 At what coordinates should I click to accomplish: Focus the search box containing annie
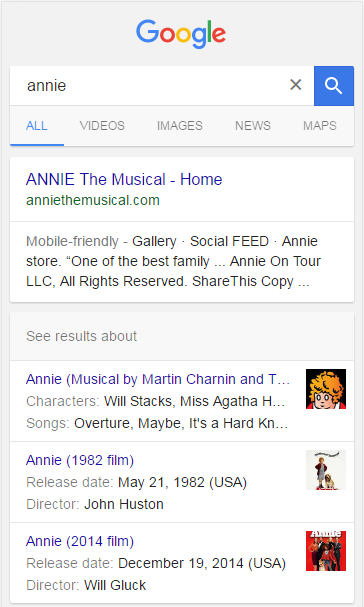[155, 86]
